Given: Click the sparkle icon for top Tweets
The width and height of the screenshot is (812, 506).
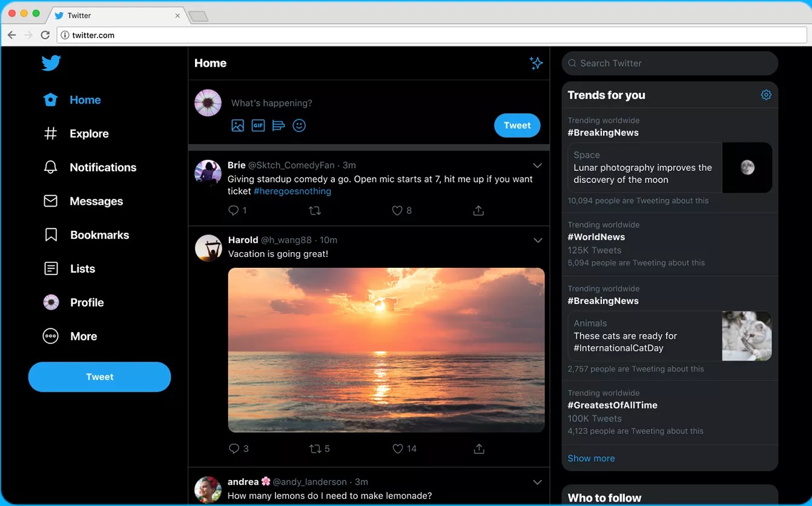Looking at the screenshot, I should (x=536, y=63).
